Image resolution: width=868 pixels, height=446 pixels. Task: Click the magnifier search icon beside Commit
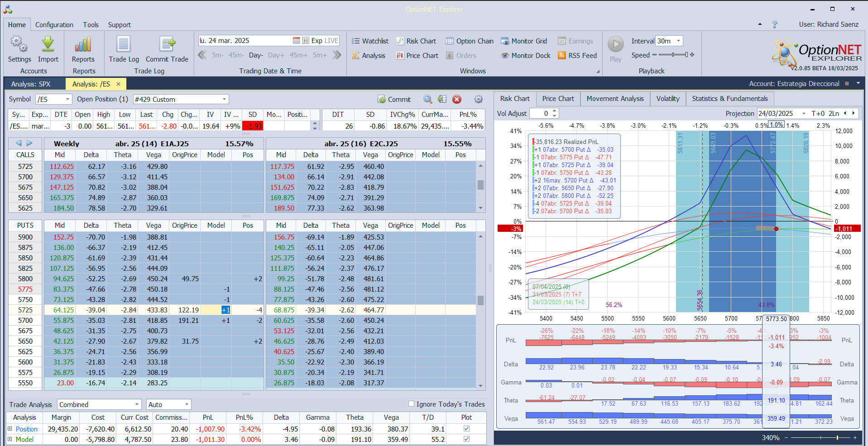point(427,99)
